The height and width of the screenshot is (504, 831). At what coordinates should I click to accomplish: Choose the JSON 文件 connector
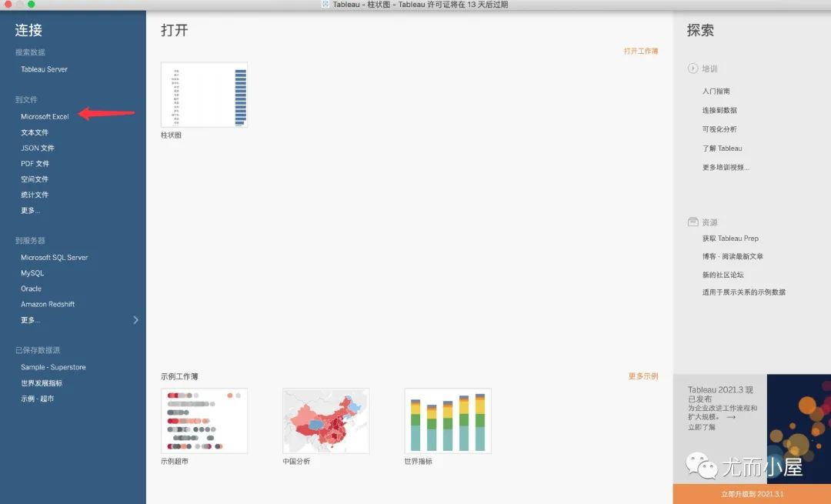tap(37, 148)
